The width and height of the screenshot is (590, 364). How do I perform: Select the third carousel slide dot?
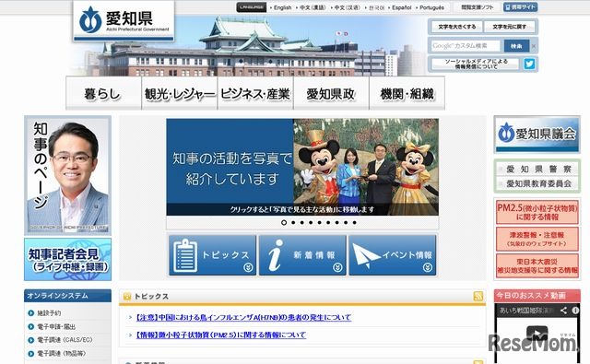tap(301, 223)
